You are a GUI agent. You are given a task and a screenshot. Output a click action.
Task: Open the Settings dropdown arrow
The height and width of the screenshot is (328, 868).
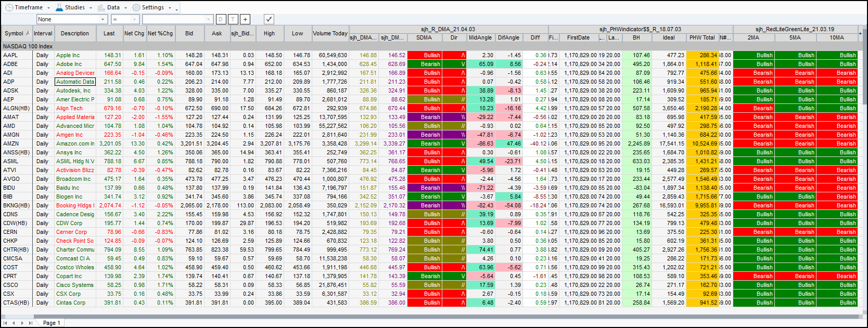click(170, 8)
